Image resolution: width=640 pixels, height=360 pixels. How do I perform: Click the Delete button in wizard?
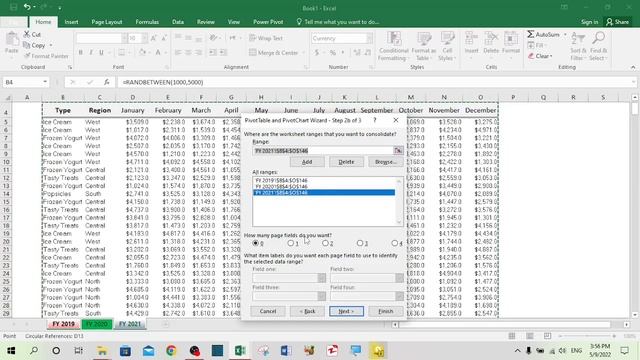(346, 162)
